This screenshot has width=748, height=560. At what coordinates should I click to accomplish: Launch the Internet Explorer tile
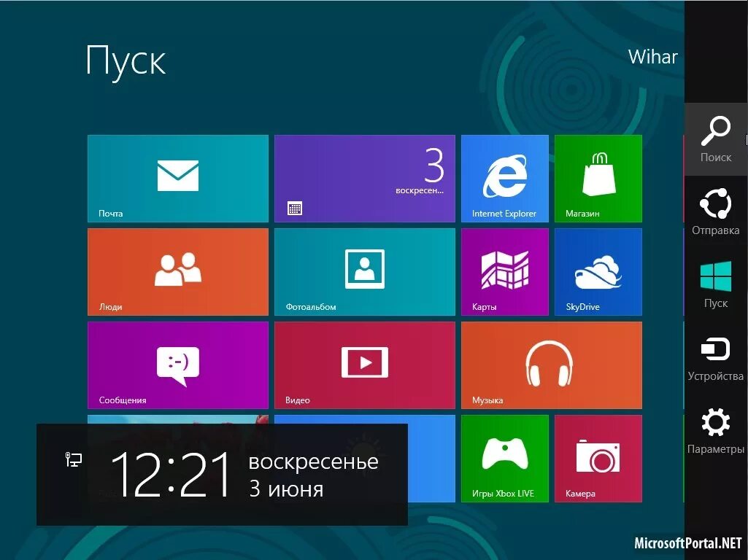pyautogui.click(x=505, y=179)
